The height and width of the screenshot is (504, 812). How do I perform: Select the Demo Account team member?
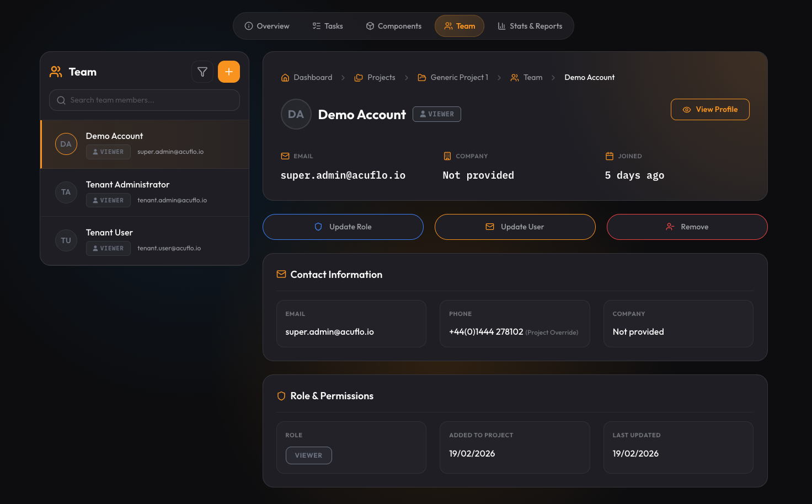145,144
